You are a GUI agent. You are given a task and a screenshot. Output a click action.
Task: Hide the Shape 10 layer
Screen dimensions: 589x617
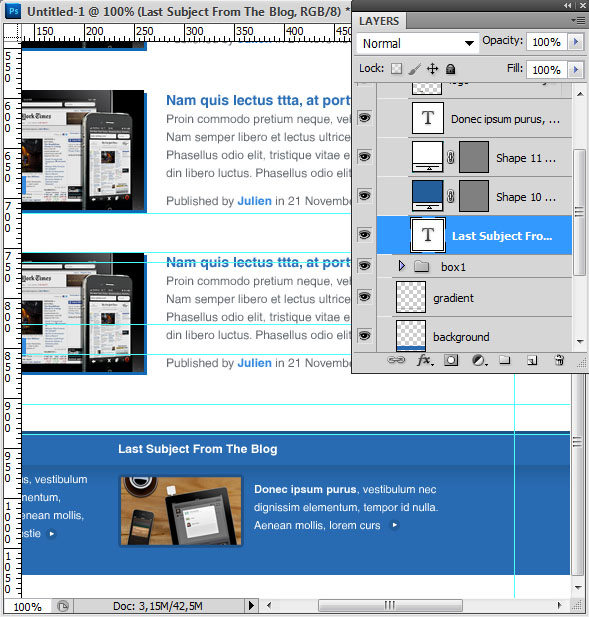(364, 195)
